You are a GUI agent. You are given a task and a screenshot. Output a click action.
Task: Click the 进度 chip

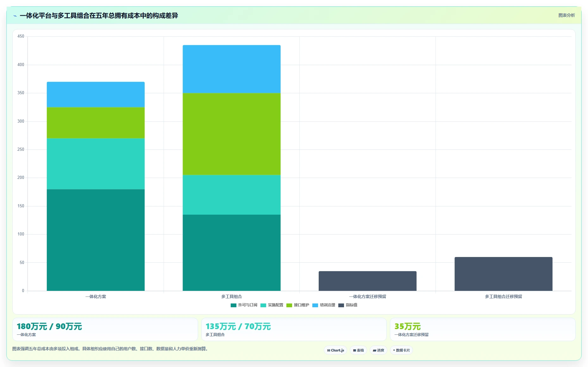[x=378, y=350]
